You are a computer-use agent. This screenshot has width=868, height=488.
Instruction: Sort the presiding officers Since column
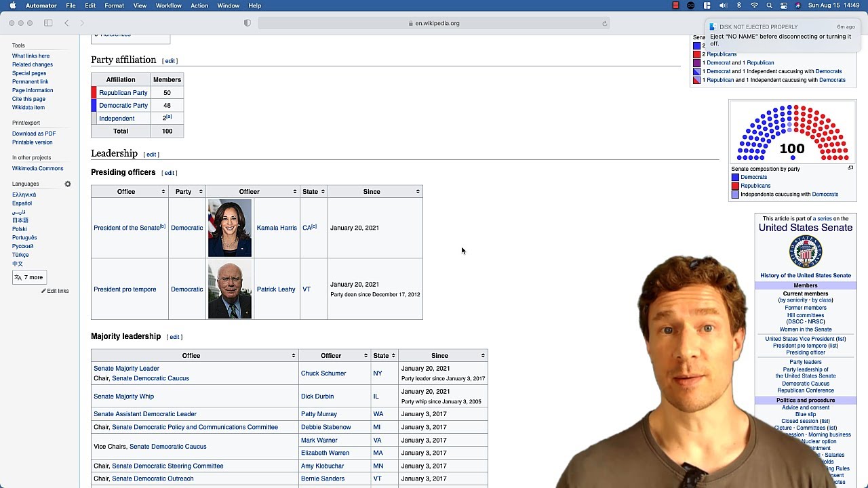tap(418, 192)
